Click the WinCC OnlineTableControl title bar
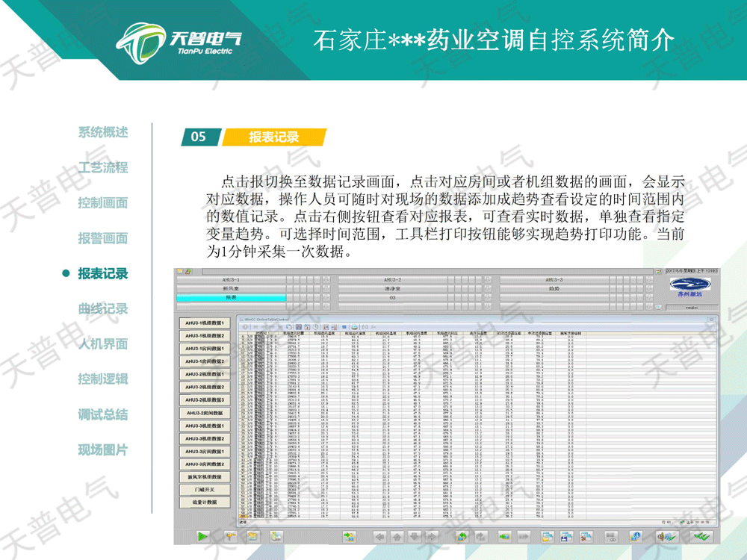The image size is (747, 560). pos(478,319)
